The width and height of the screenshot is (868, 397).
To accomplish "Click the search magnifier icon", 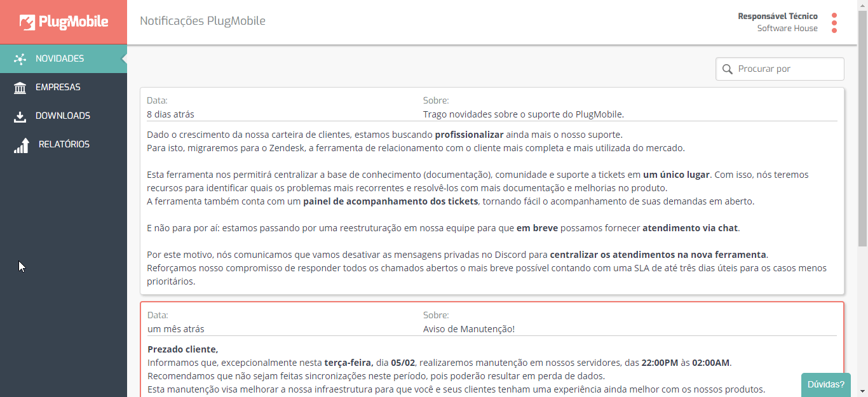I will 727,69.
